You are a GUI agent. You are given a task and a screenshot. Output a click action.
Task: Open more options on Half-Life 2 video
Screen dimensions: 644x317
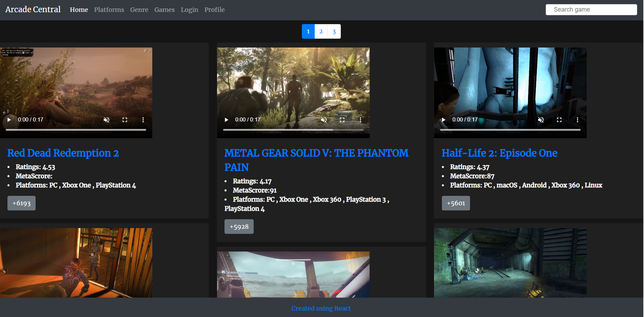click(578, 120)
